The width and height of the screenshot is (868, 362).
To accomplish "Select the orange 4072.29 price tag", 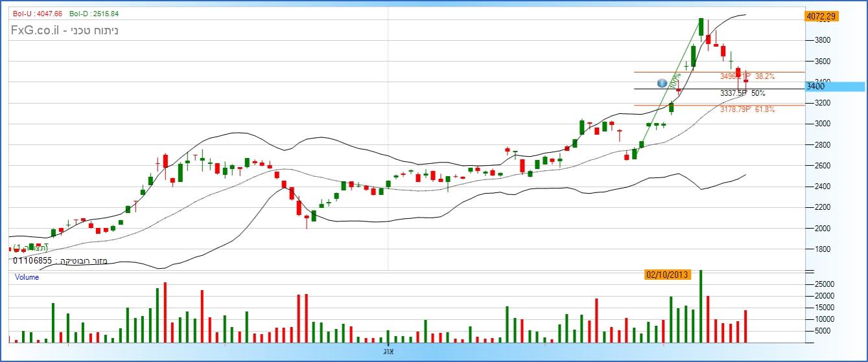I will (821, 16).
